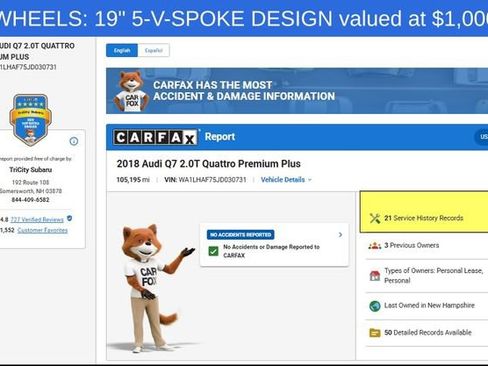Click the CARFAX accident & damage information banner
Screen dimensions: 488x366
[x=297, y=91]
